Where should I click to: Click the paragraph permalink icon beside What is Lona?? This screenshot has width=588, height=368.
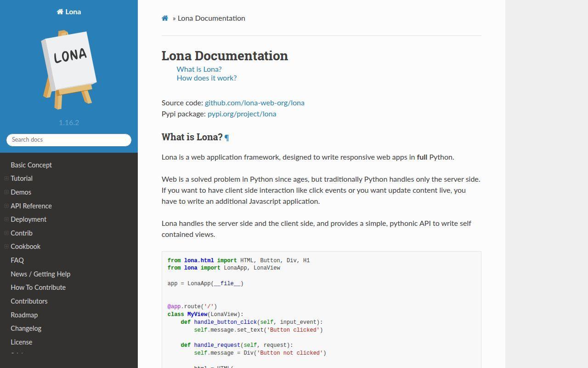[x=226, y=138]
